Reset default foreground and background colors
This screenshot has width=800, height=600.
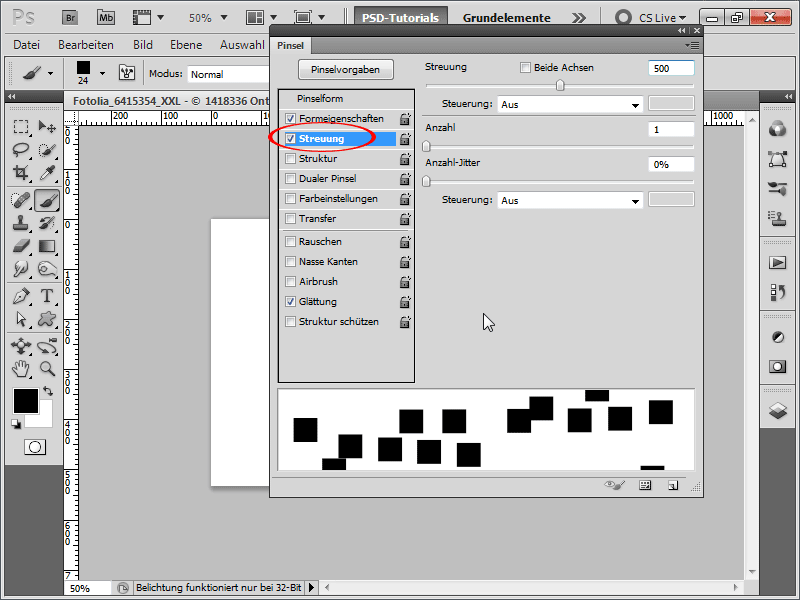16,424
